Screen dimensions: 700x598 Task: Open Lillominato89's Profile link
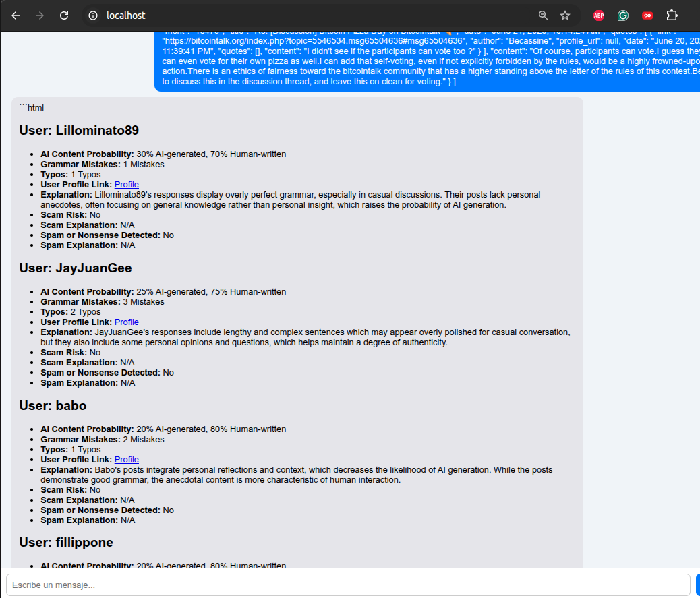click(126, 185)
